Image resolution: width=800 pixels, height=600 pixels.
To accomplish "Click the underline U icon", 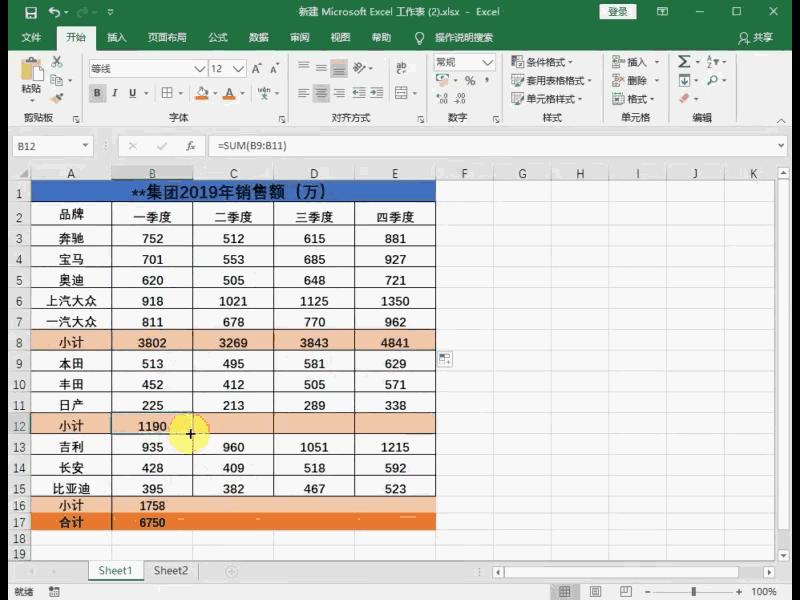I will [132, 92].
